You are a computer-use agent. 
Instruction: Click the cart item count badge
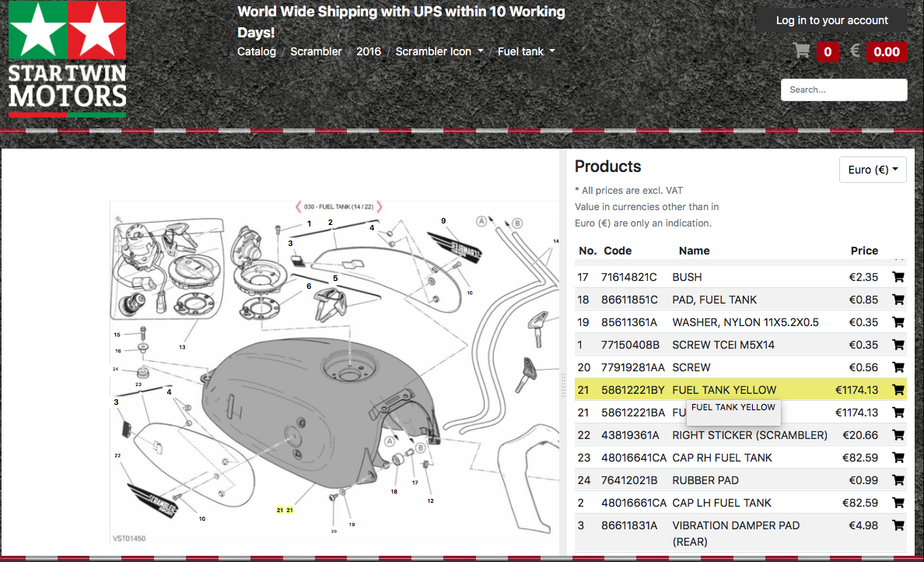click(x=828, y=52)
